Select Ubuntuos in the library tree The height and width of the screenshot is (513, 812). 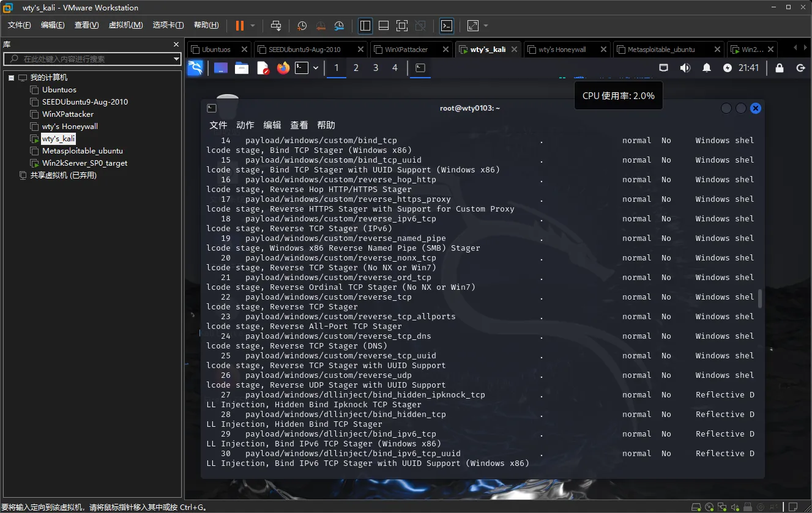pyautogui.click(x=59, y=90)
